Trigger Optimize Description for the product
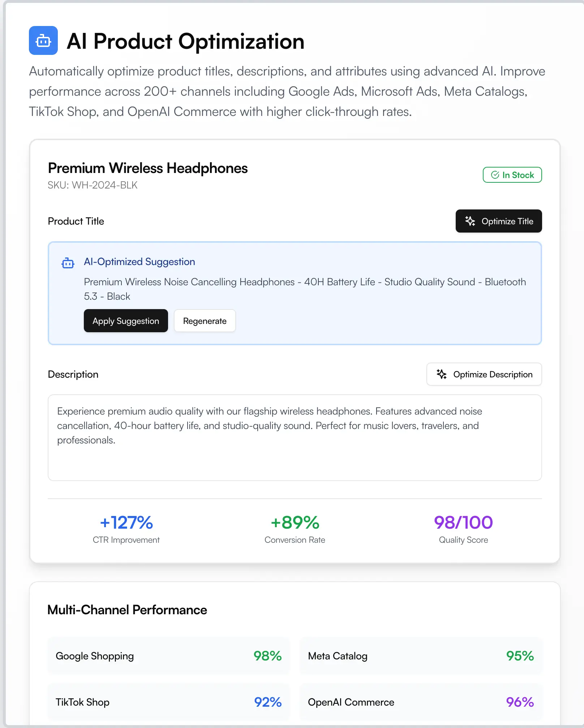Viewport: 584px width, 728px height. (484, 374)
